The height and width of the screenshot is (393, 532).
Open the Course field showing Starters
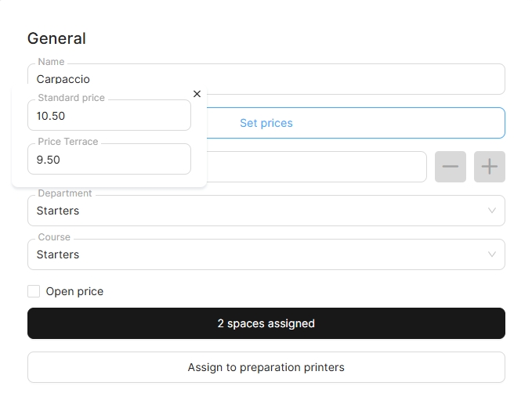259,254
